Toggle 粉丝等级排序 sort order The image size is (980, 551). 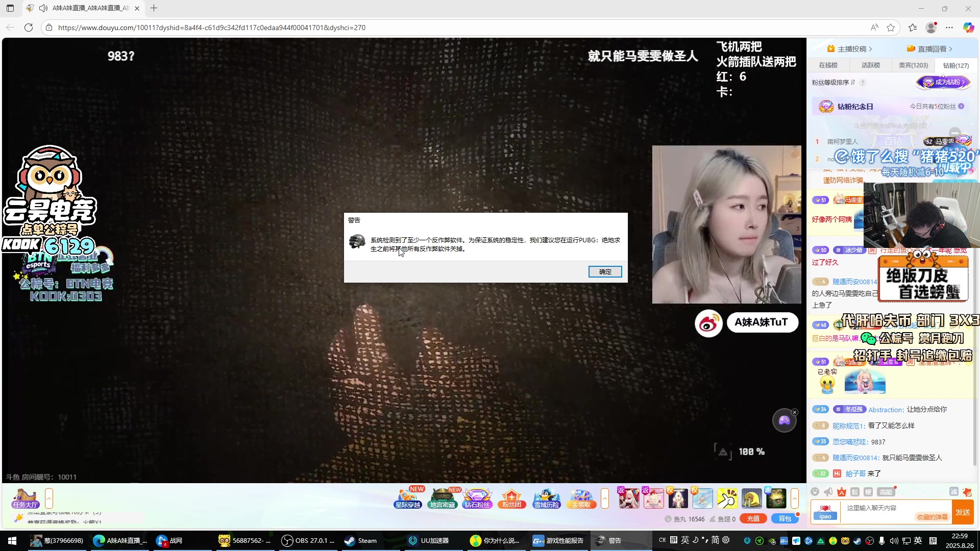pos(833,83)
